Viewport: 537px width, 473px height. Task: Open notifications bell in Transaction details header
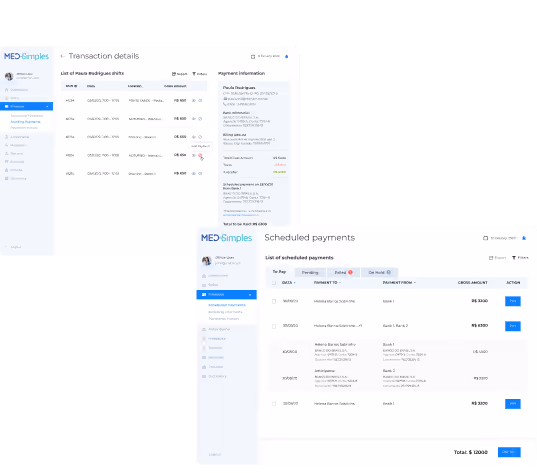(x=287, y=57)
